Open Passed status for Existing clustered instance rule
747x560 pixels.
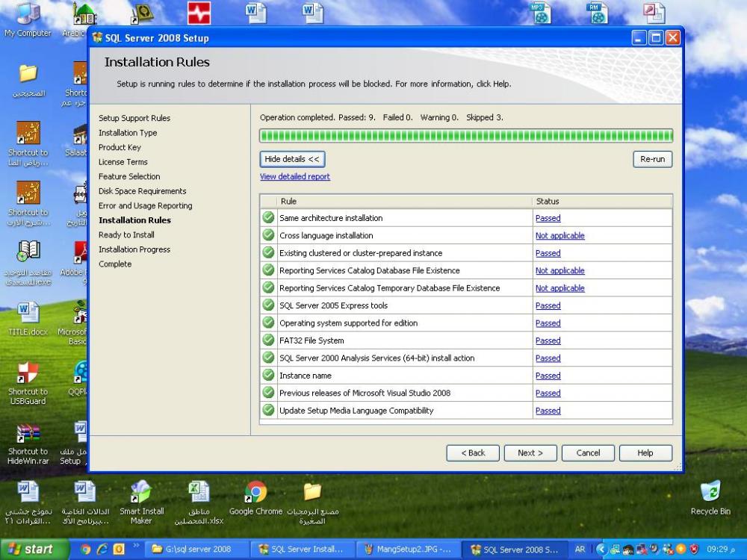[x=548, y=253]
